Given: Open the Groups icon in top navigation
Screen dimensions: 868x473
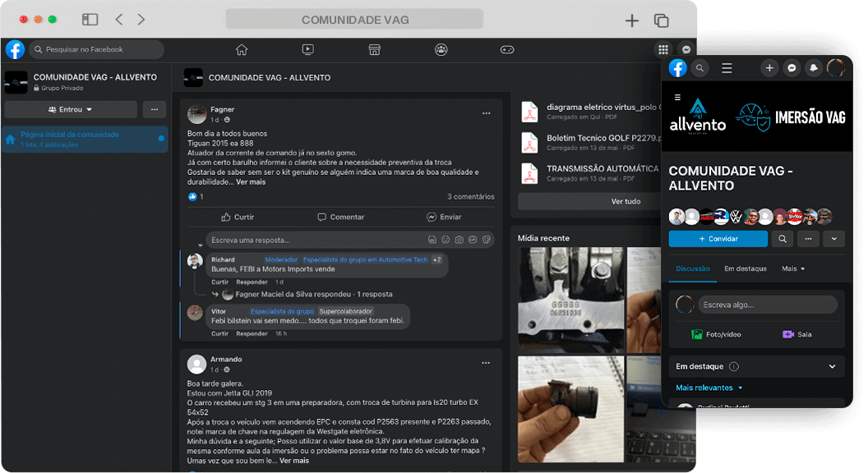Looking at the screenshot, I should pyautogui.click(x=441, y=50).
